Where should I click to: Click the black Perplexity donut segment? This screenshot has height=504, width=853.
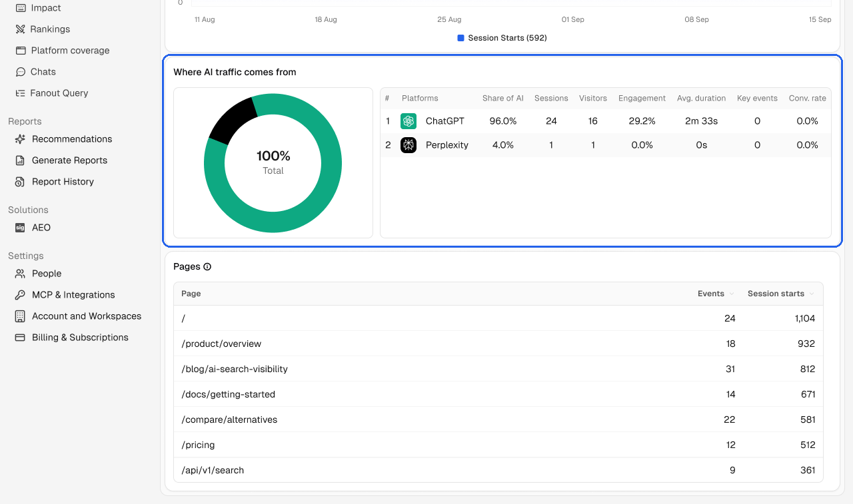click(x=232, y=119)
